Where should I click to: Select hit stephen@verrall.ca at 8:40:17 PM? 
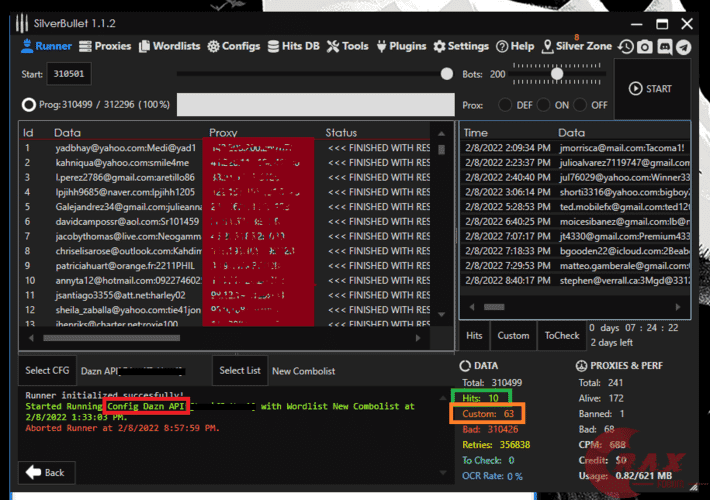[575, 280]
